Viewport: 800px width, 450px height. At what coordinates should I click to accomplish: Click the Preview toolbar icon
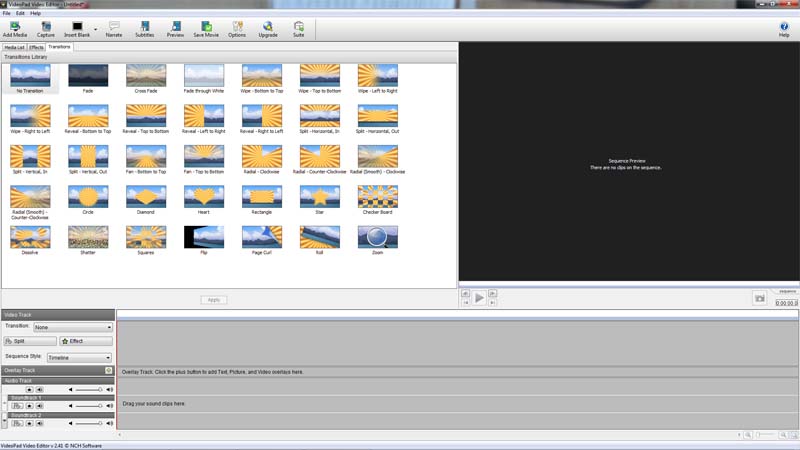point(176,29)
